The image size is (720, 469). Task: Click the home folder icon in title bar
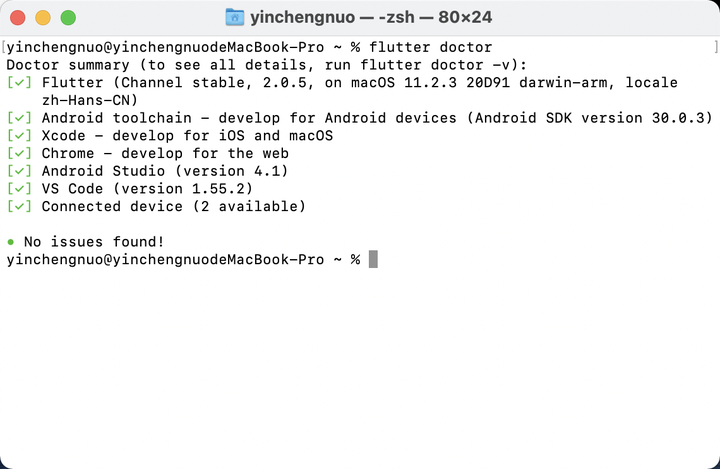[x=235, y=17]
